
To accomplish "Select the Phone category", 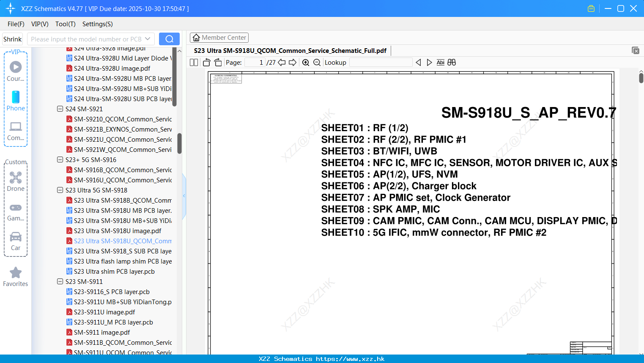I will click(16, 101).
